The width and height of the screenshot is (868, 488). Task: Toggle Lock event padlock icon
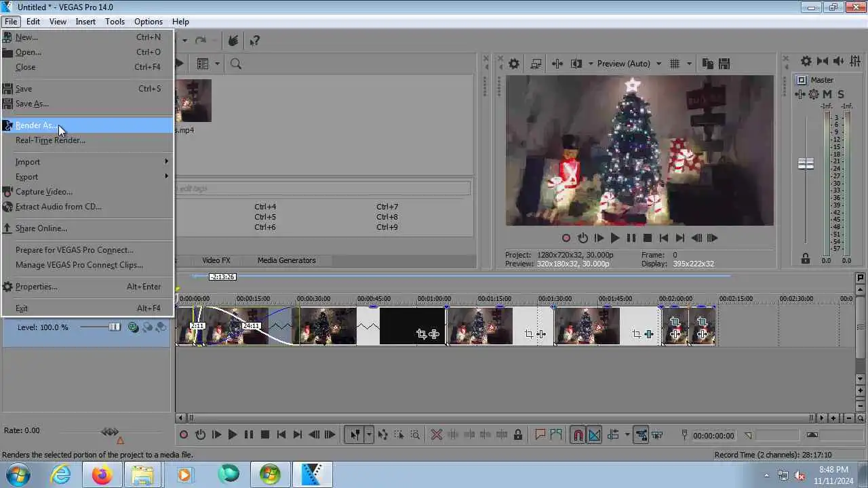tap(518, 435)
